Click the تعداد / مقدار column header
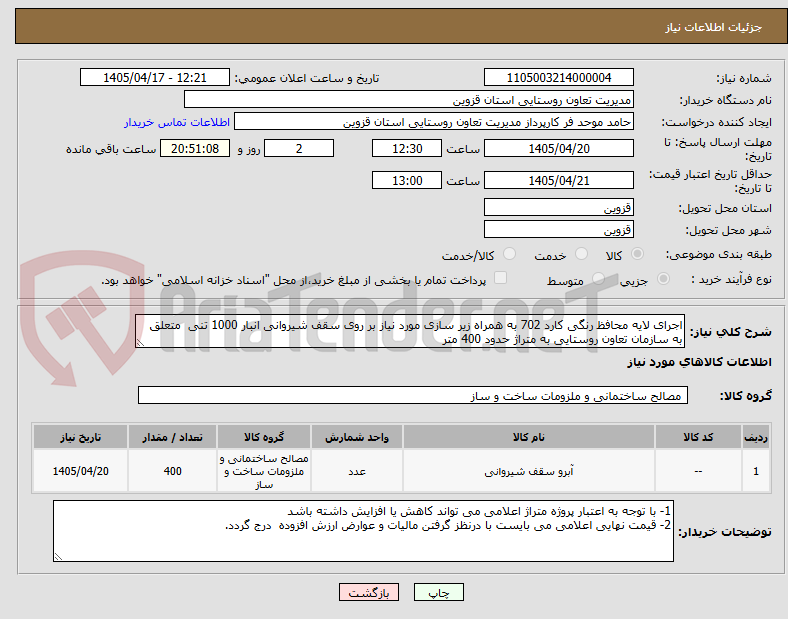788x619 pixels. pyautogui.click(x=172, y=437)
